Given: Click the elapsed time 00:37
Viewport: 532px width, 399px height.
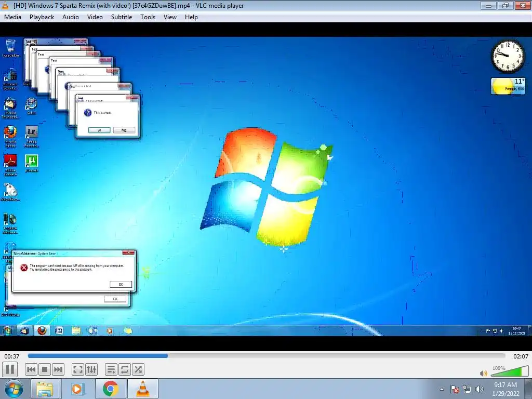Looking at the screenshot, I should coord(12,356).
